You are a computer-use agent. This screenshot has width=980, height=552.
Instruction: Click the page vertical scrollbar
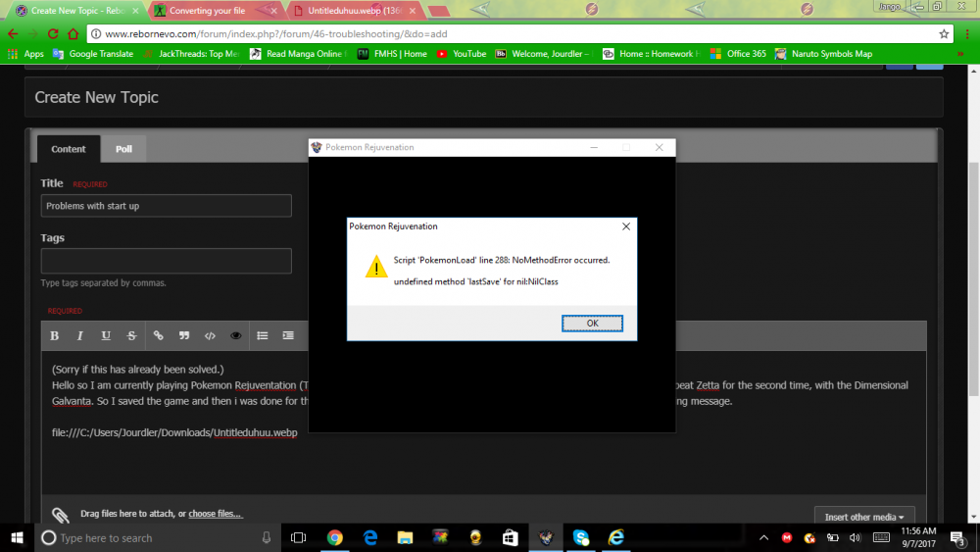point(973,278)
